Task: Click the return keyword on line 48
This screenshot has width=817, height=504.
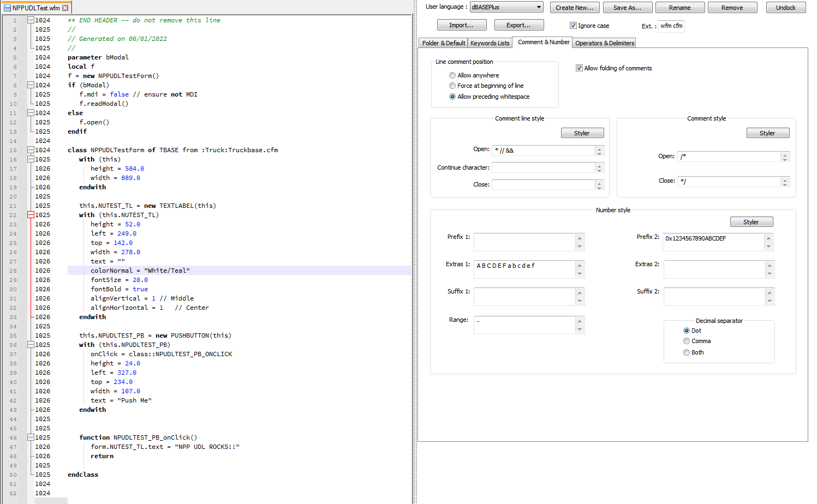Action: pyautogui.click(x=102, y=456)
